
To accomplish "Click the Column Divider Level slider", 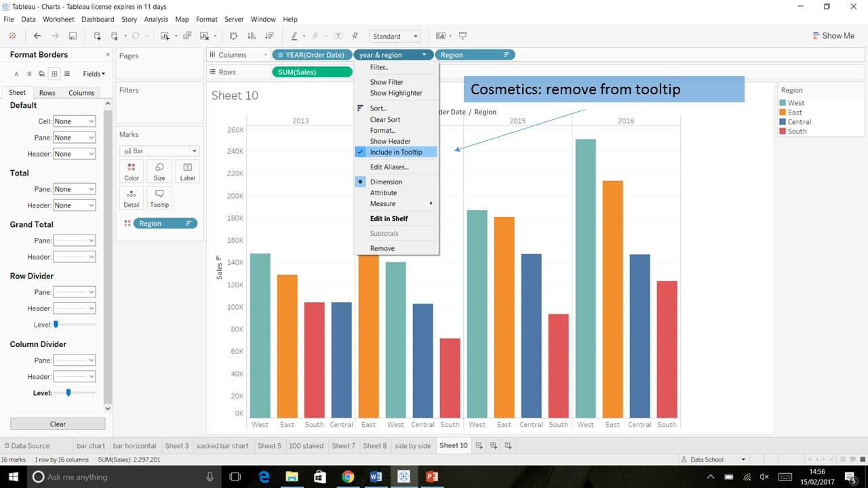I will tap(68, 392).
